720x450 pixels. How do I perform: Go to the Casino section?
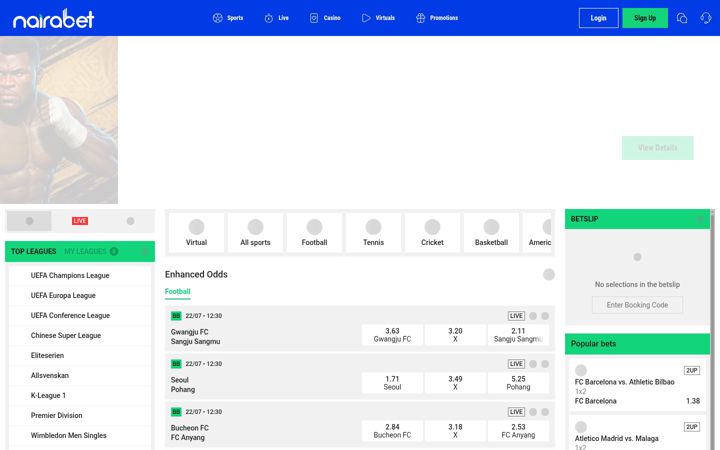click(x=325, y=18)
